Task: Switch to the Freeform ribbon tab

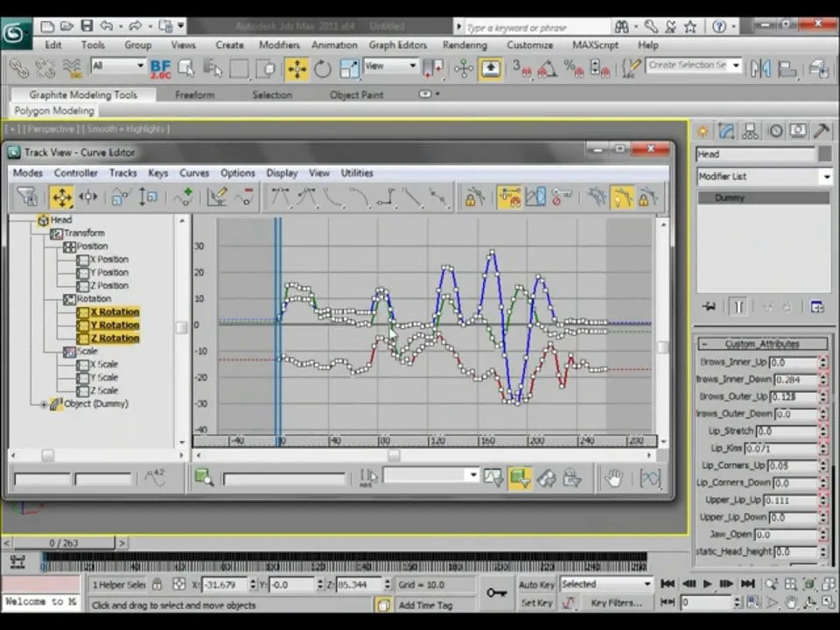Action: point(194,94)
